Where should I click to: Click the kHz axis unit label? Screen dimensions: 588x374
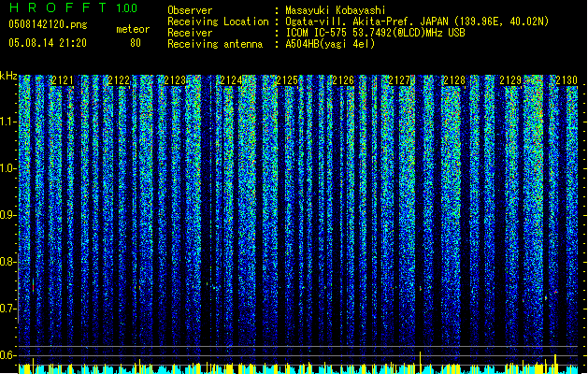[x=8, y=76]
